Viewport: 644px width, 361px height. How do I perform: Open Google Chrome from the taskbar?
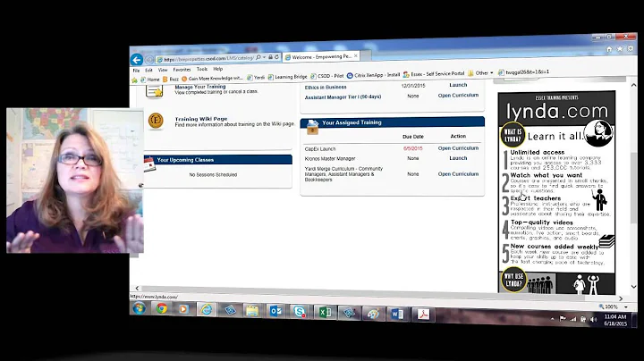[161, 308]
